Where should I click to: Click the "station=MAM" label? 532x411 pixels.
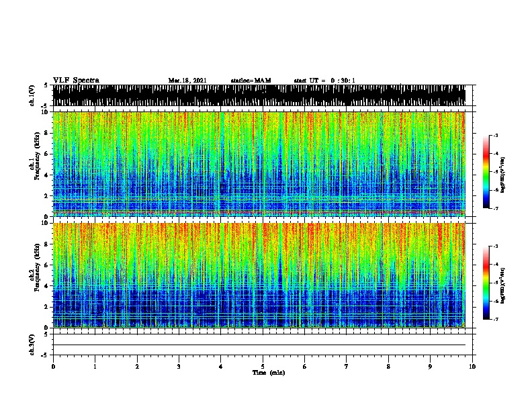[x=251, y=81]
